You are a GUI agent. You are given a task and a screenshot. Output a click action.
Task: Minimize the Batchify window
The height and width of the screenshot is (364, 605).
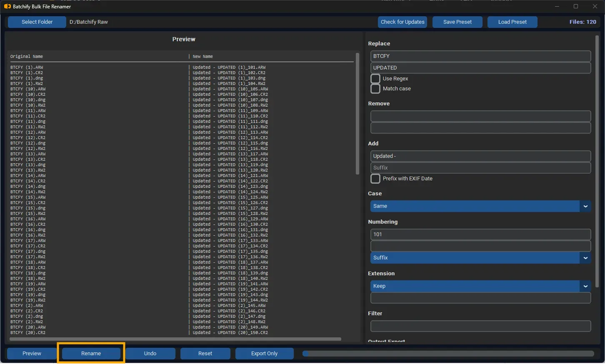point(557,6)
